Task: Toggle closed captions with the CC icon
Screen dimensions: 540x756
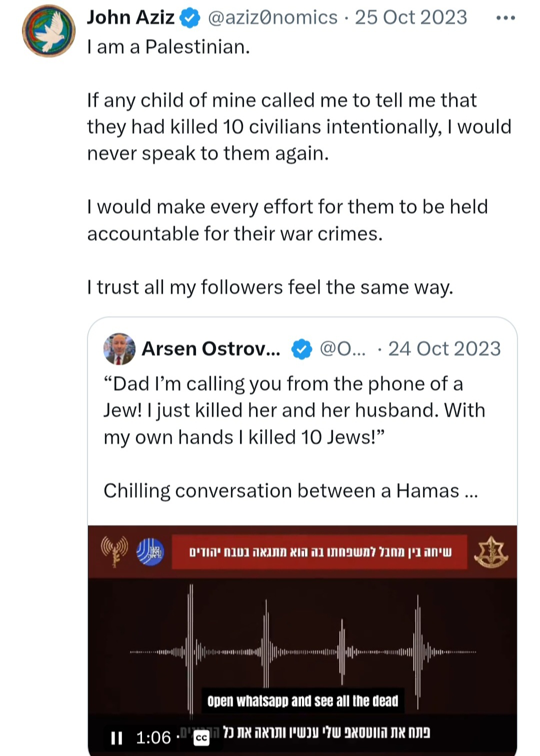Action: pyautogui.click(x=201, y=738)
